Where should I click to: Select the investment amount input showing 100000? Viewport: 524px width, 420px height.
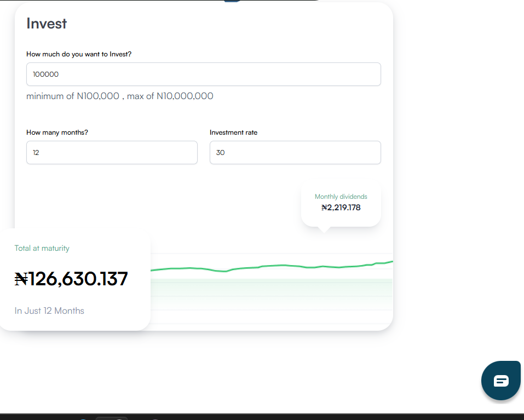click(203, 74)
